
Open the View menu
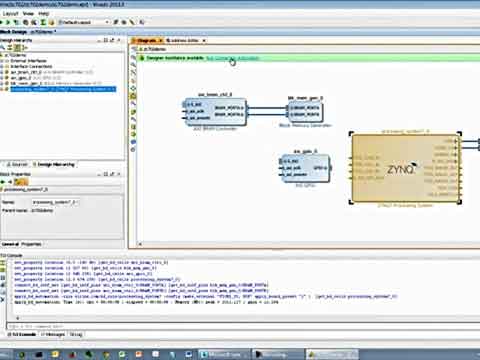pyautogui.click(x=28, y=14)
